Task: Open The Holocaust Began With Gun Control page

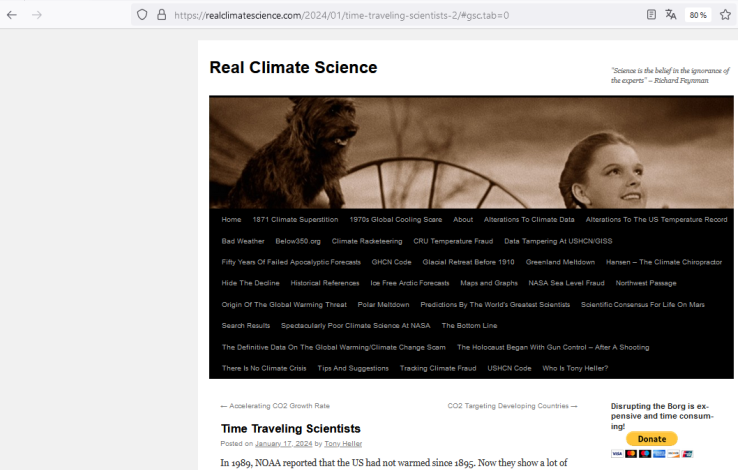Action: point(553,347)
